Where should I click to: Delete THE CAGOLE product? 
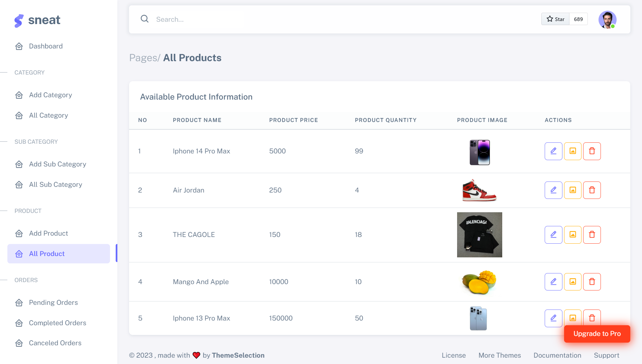click(592, 235)
